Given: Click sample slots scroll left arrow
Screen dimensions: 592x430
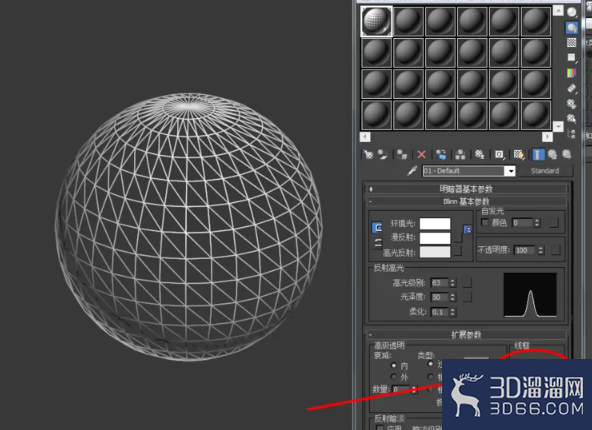Looking at the screenshot, I should (365, 137).
